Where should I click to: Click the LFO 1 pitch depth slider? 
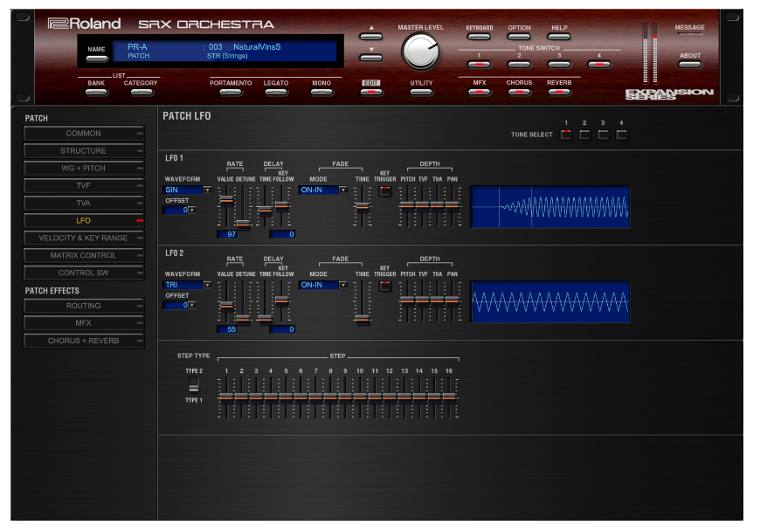coord(408,206)
